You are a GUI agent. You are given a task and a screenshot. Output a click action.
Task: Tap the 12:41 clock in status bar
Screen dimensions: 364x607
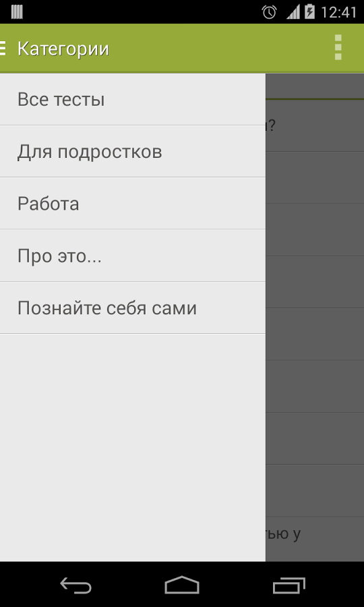(x=339, y=12)
